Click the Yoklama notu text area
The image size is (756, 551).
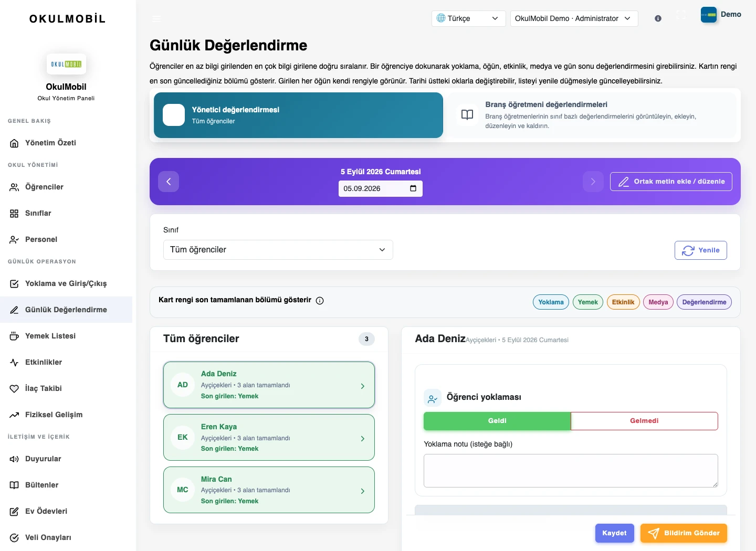[571, 471]
